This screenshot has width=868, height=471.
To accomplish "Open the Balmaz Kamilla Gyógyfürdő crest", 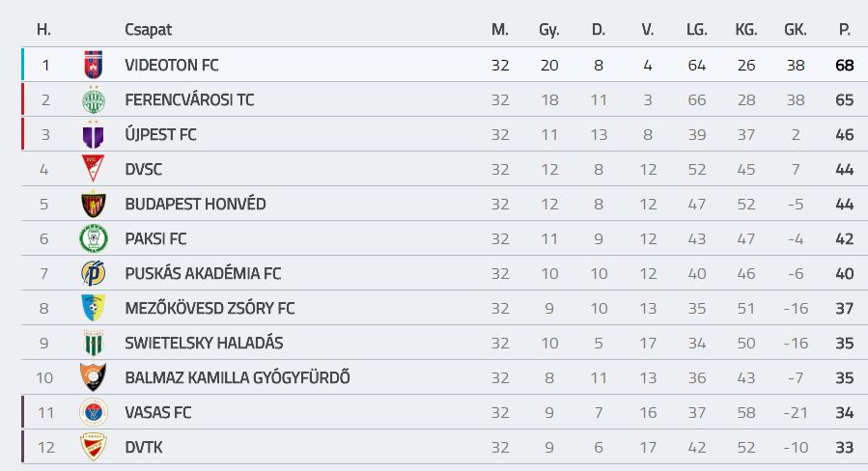I will click(x=93, y=377).
